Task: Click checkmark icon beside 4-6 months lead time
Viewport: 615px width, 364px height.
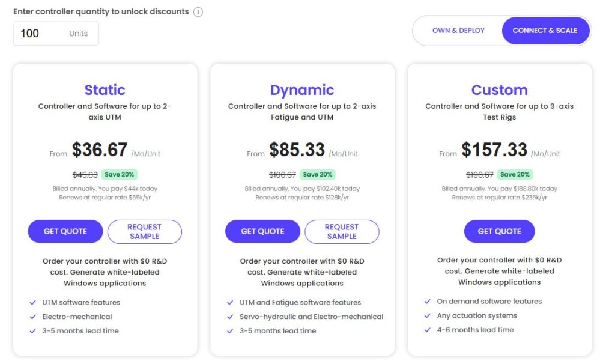Action: click(x=427, y=330)
